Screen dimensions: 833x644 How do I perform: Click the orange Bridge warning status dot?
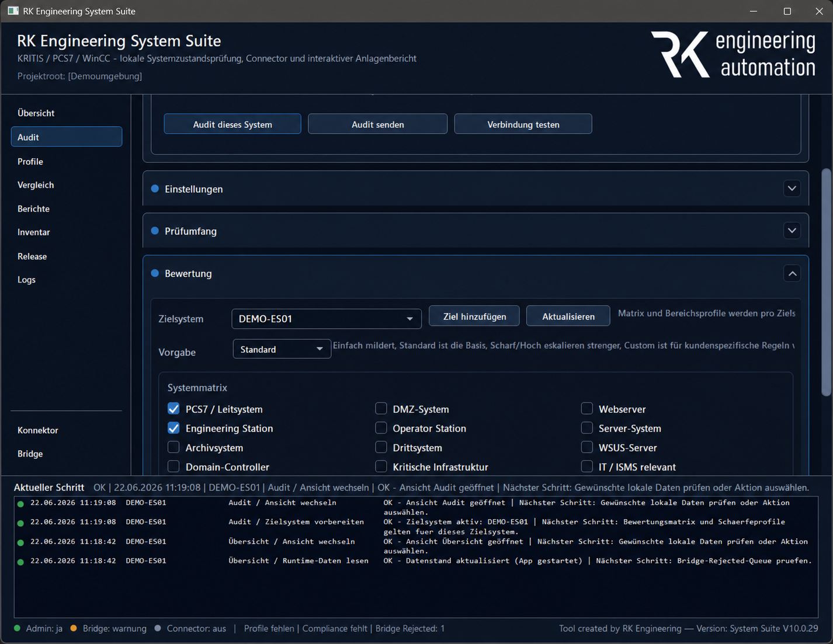point(74,629)
